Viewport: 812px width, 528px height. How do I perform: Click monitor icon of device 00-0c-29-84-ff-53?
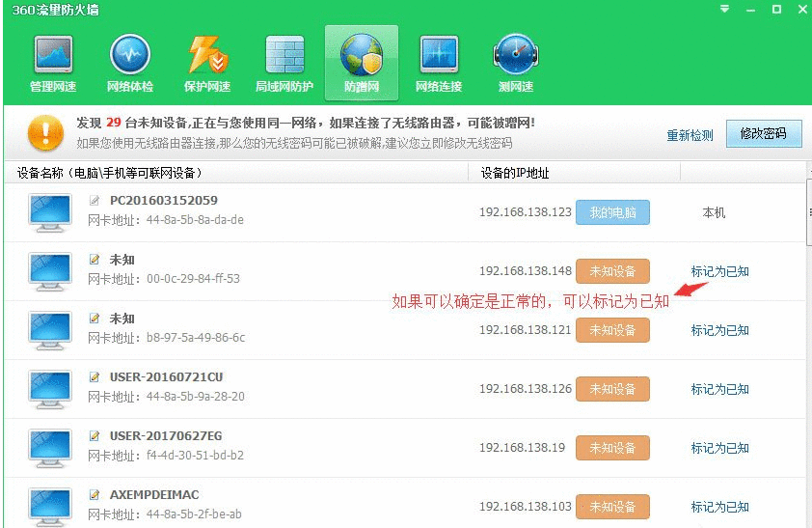click(x=50, y=271)
